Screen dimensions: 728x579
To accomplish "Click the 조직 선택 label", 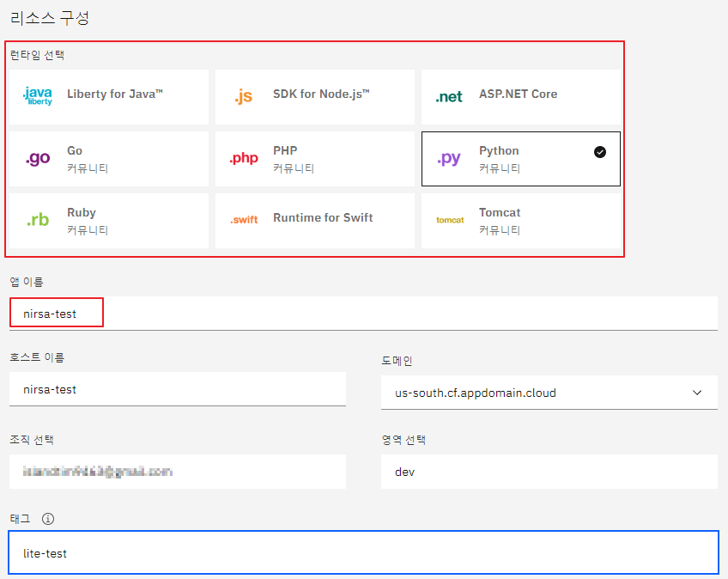I will click(x=32, y=440).
